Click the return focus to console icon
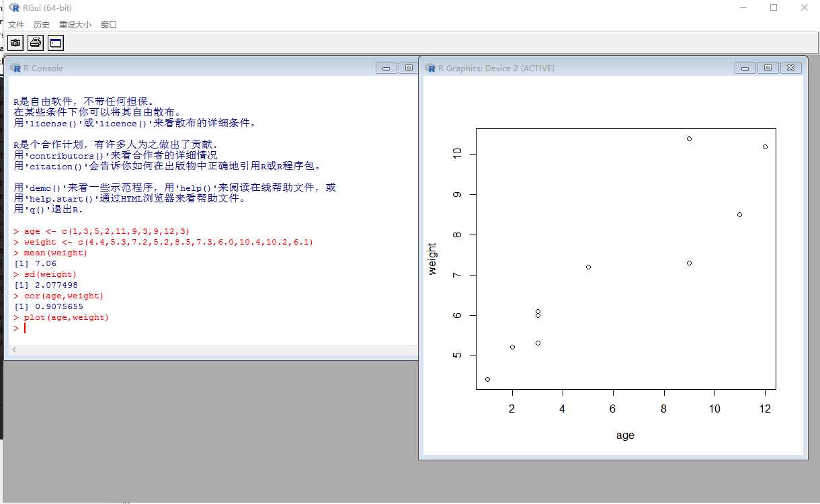Image resolution: width=820 pixels, height=504 pixels. pyautogui.click(x=55, y=43)
